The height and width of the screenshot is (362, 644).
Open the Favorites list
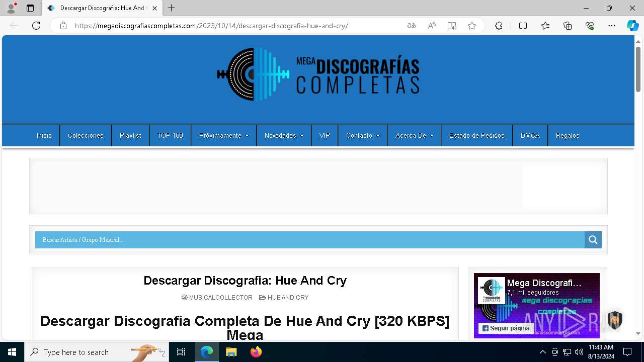click(545, 26)
